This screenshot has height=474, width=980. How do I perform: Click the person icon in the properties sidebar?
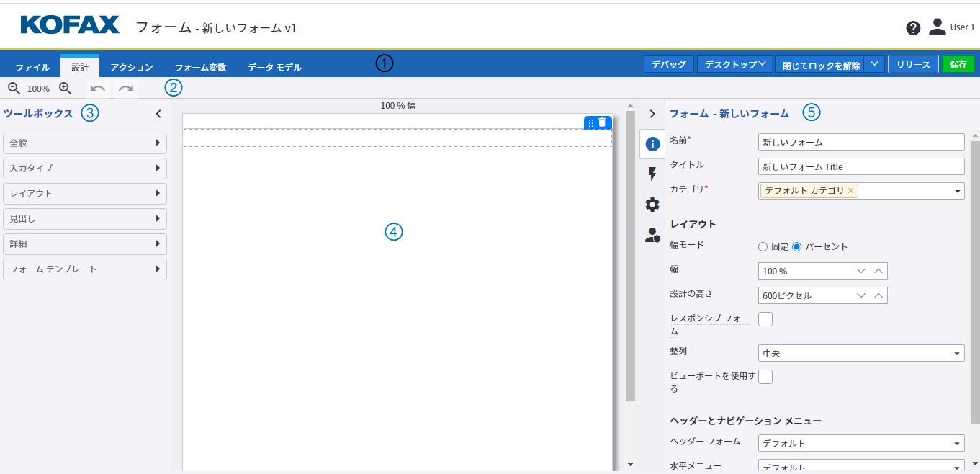click(652, 234)
